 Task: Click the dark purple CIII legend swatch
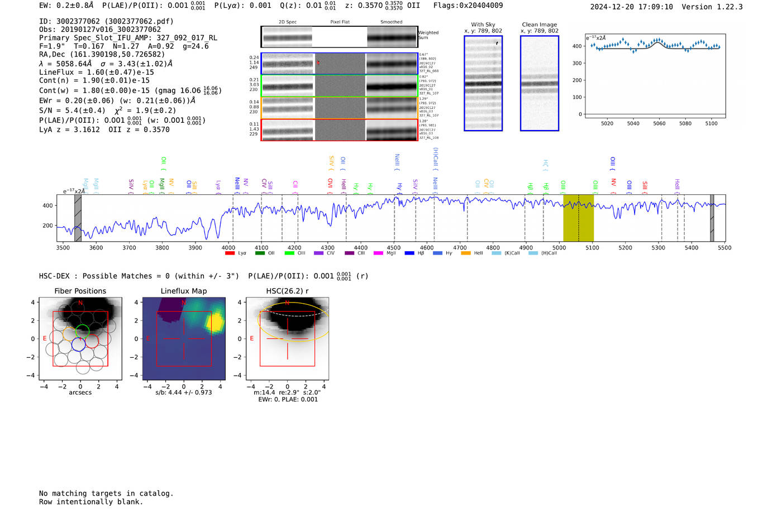(349, 253)
